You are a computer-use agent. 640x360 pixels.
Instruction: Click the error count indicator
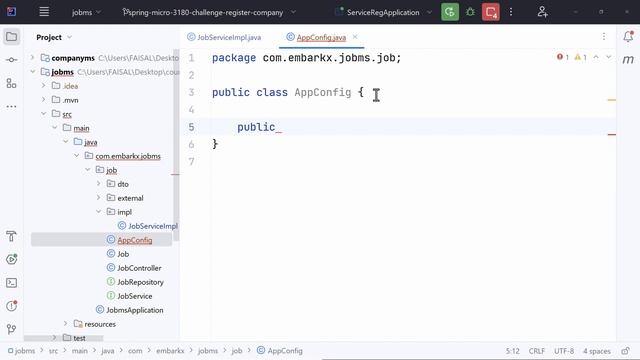pyautogui.click(x=563, y=57)
